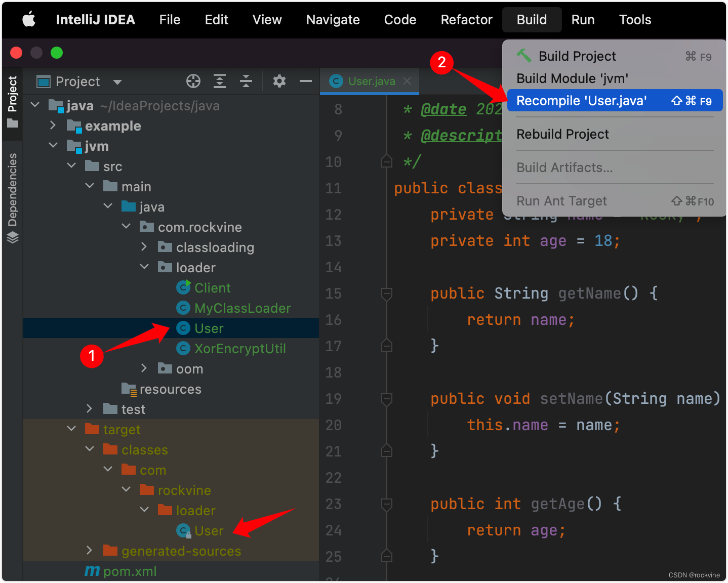The width and height of the screenshot is (728, 583).
Task: Collapse the loader package under com.rockvine
Action: 144,267
